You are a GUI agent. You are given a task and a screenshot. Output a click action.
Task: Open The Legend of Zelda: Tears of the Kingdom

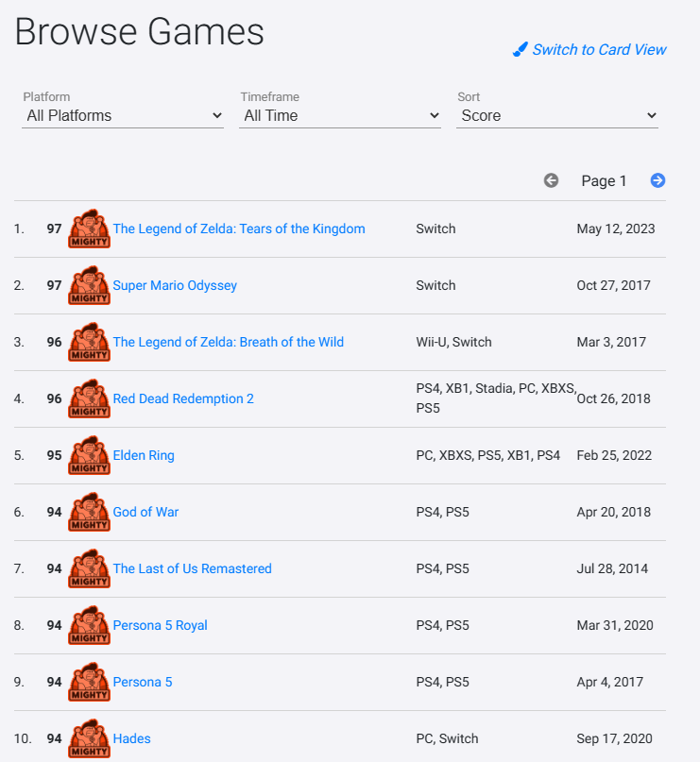[x=239, y=229]
